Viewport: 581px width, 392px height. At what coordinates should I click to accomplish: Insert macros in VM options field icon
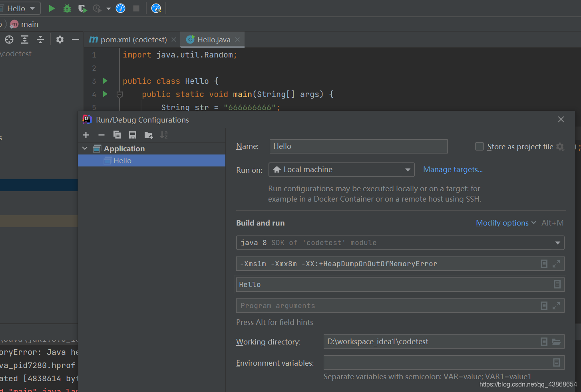pos(544,264)
